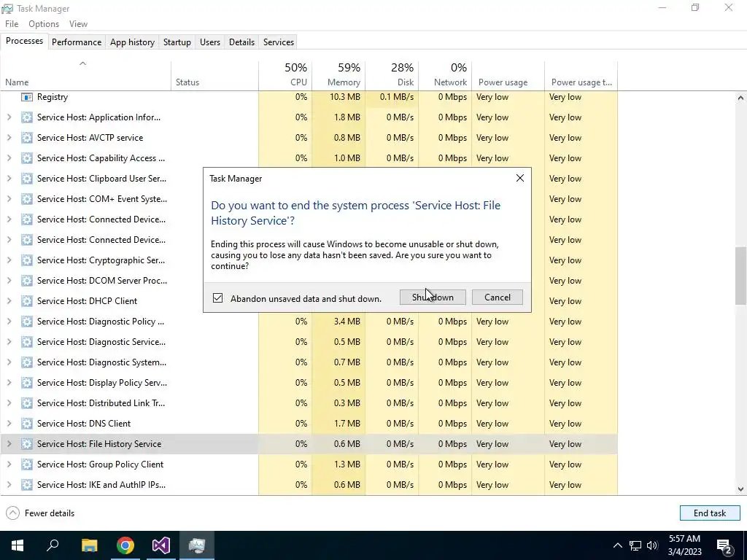Click gear icon of Service Host: File History Service
The width and height of the screenshot is (747, 560).
pyautogui.click(x=27, y=444)
